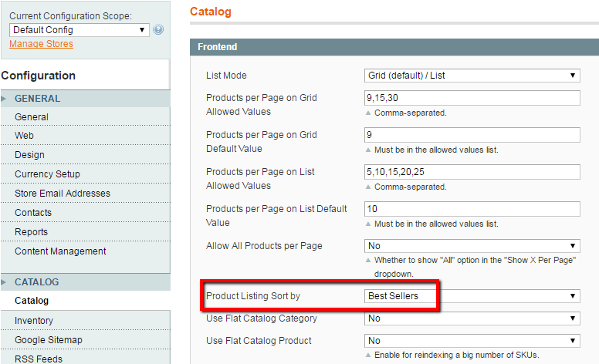
Task: Collapse the Frontend section header
Action: 394,47
